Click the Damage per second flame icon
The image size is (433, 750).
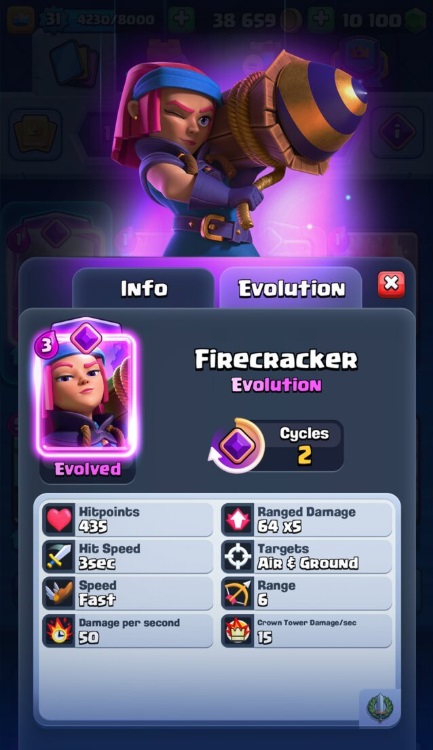59,630
